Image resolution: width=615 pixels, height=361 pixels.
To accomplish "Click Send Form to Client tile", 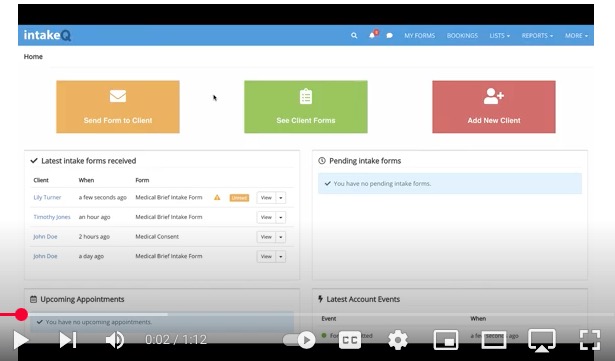I will pos(118,107).
